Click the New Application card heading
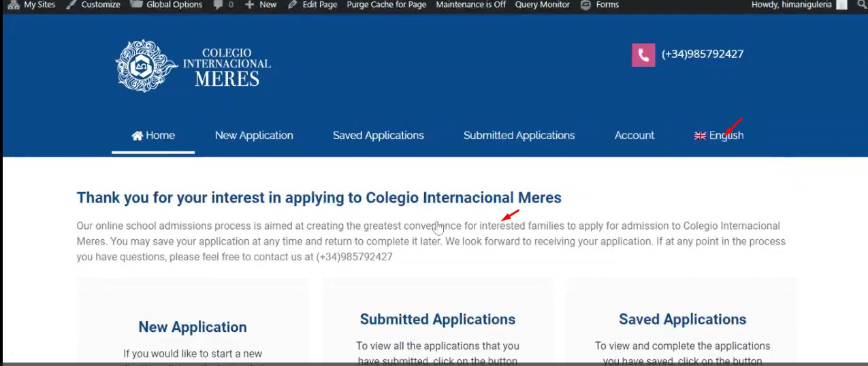Viewport: 868px width, 366px height. pyautogui.click(x=193, y=327)
